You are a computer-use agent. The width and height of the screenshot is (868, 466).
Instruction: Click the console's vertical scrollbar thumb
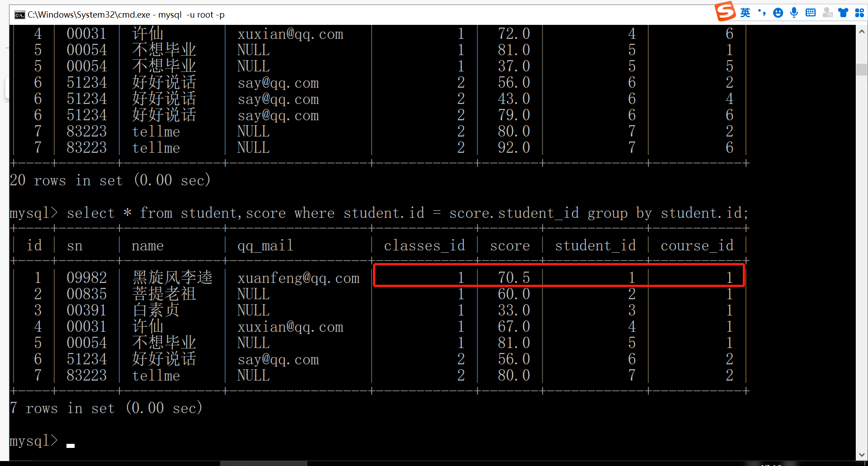(x=862, y=70)
